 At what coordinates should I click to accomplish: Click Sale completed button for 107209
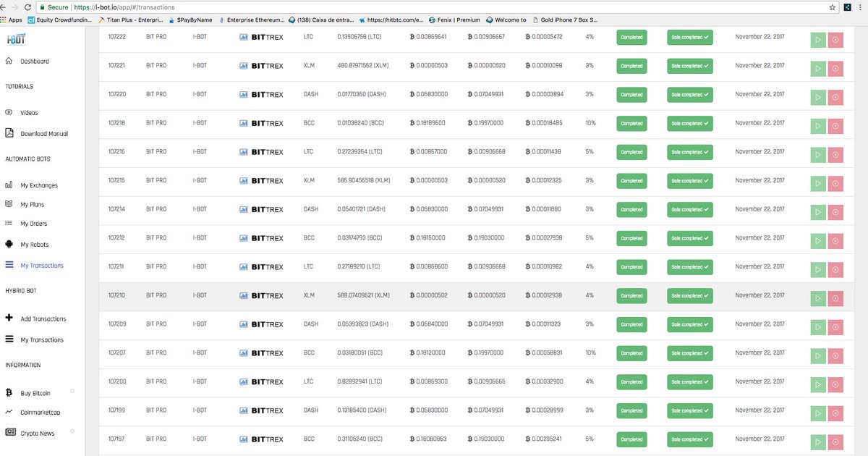pos(689,324)
